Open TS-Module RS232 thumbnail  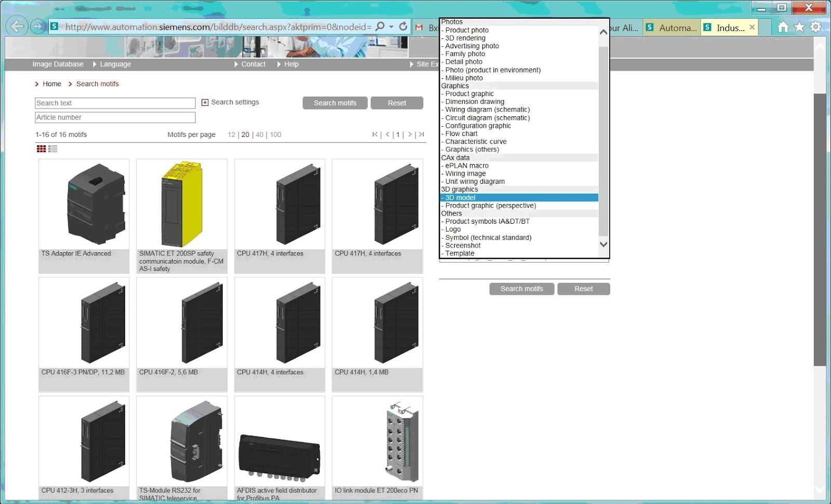(182, 441)
